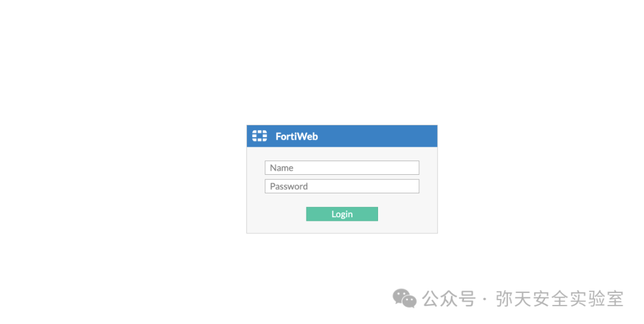
Task: Click the WeChat icon in the watermark
Action: coord(404,298)
